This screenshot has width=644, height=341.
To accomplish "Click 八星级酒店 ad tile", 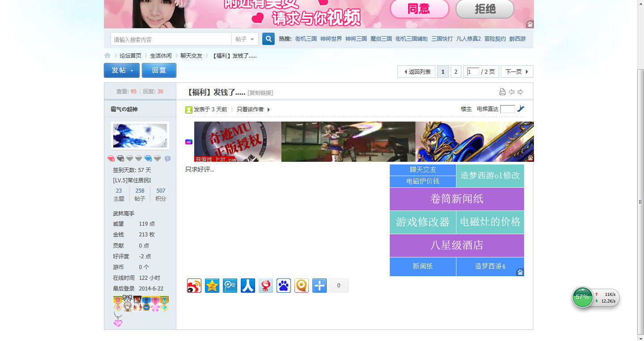I will pos(457,245).
